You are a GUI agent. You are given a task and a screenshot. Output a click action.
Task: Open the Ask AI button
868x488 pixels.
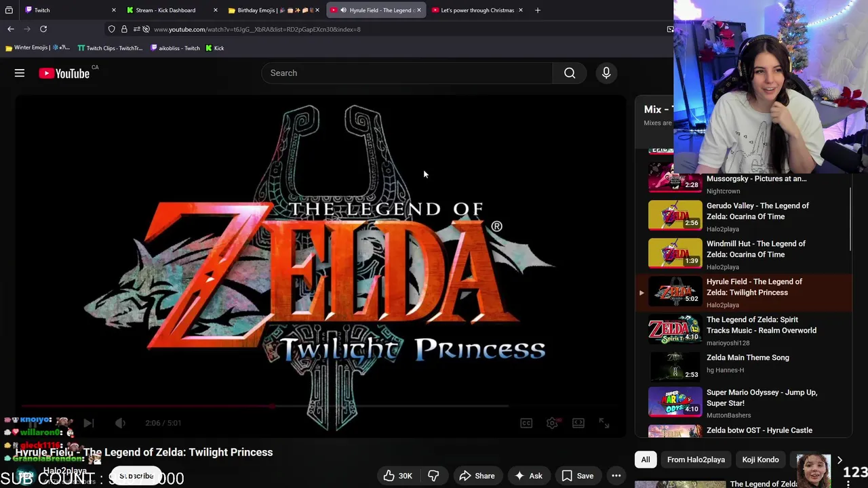pos(528,476)
